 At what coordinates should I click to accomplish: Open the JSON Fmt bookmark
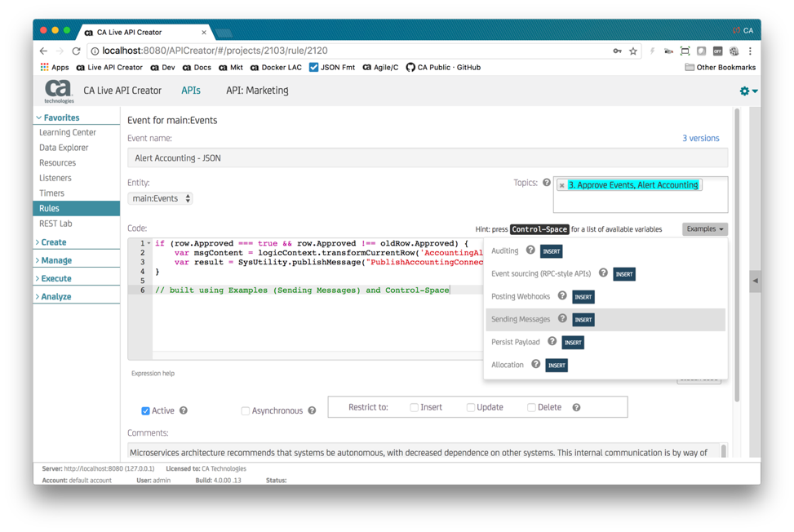pyautogui.click(x=332, y=68)
